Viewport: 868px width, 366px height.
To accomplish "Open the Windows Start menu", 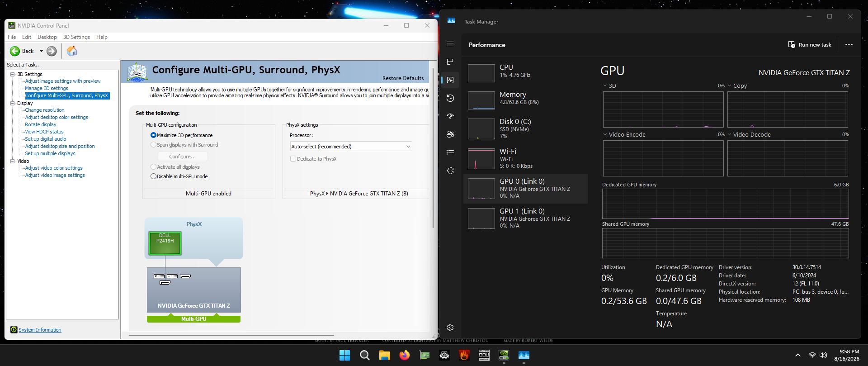I will [344, 355].
